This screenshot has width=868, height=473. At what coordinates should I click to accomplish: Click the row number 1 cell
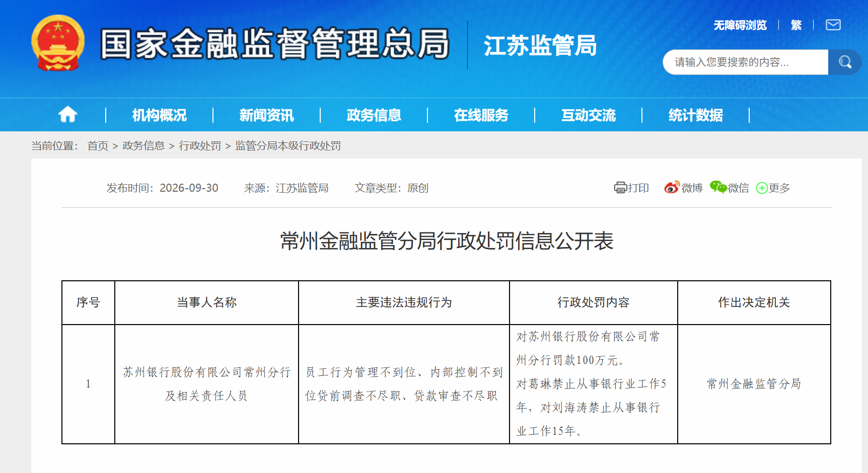(x=88, y=384)
